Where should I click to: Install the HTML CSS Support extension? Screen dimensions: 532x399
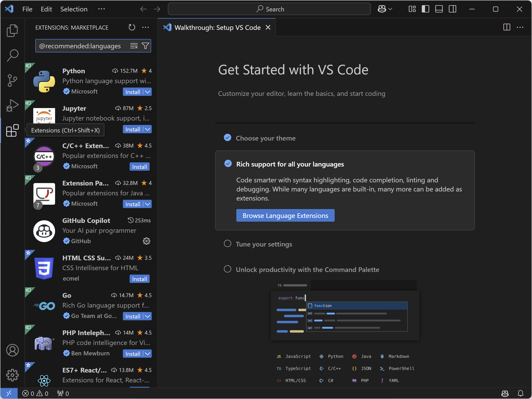[x=139, y=279]
